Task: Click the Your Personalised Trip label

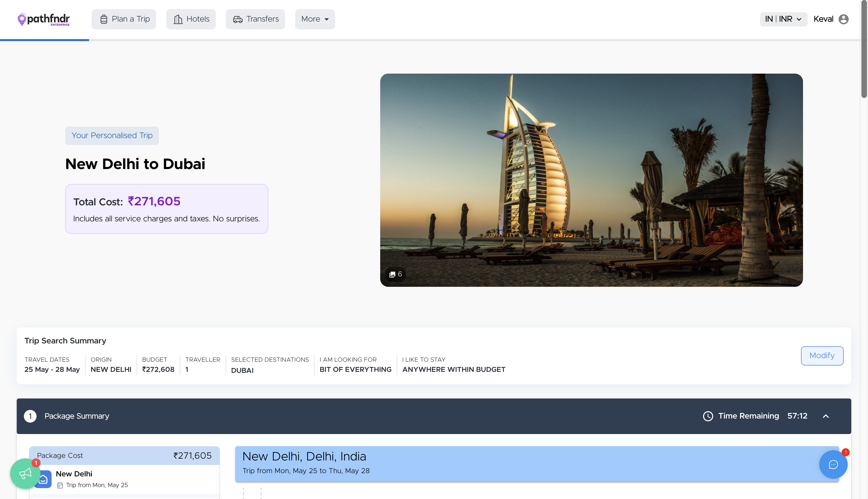Action: (112, 136)
